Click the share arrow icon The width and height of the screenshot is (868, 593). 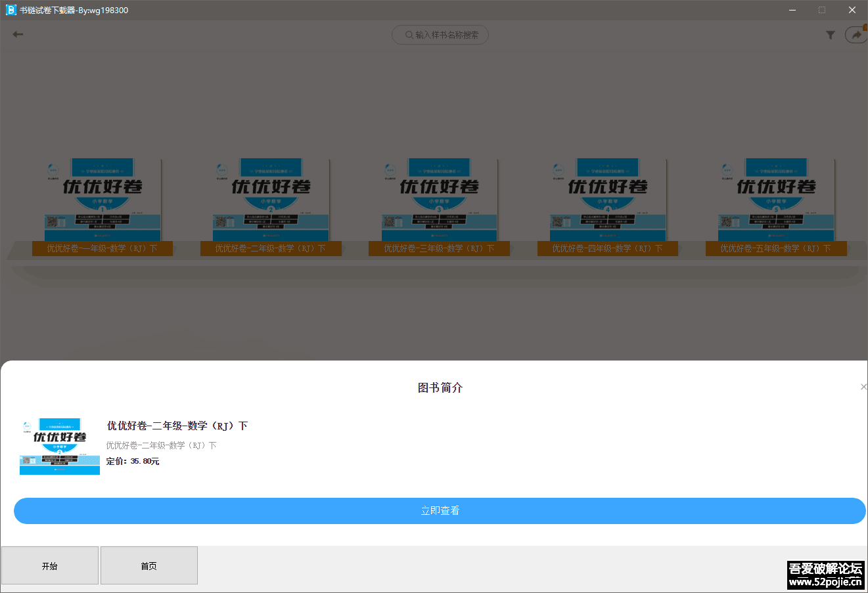[856, 35]
